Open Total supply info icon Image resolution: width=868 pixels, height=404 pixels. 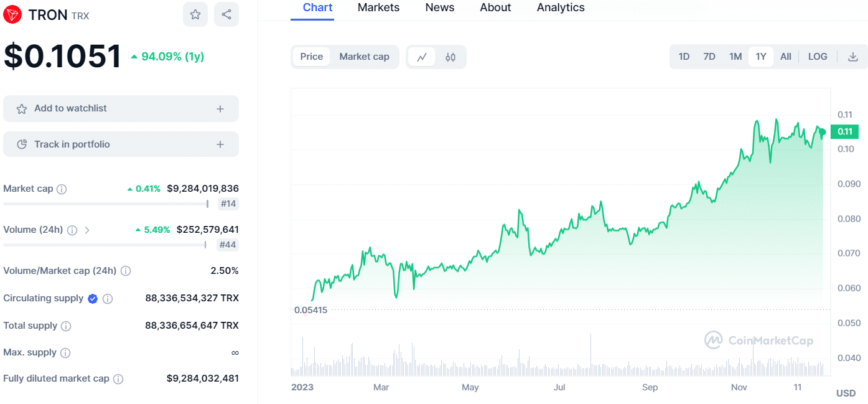[66, 326]
